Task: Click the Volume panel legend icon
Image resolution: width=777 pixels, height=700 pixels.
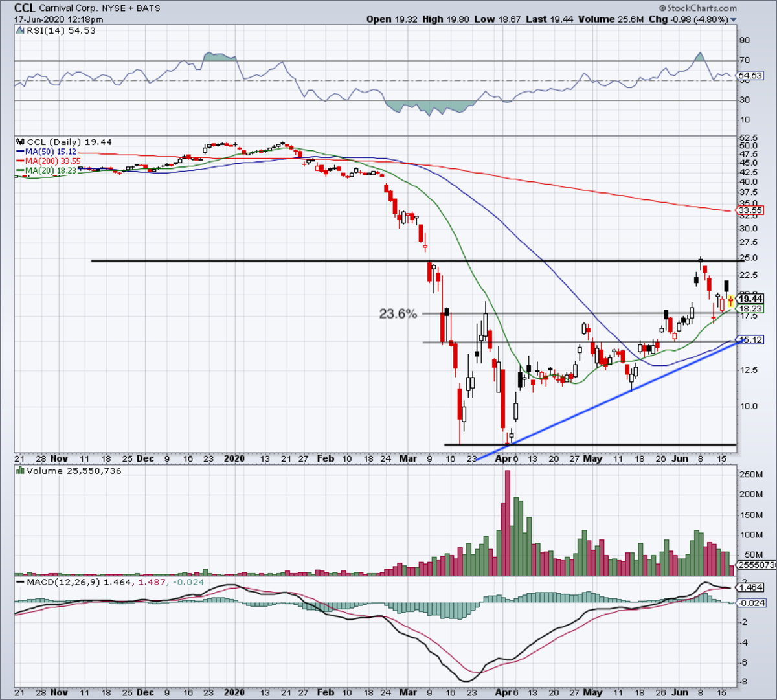Action: tap(20, 471)
